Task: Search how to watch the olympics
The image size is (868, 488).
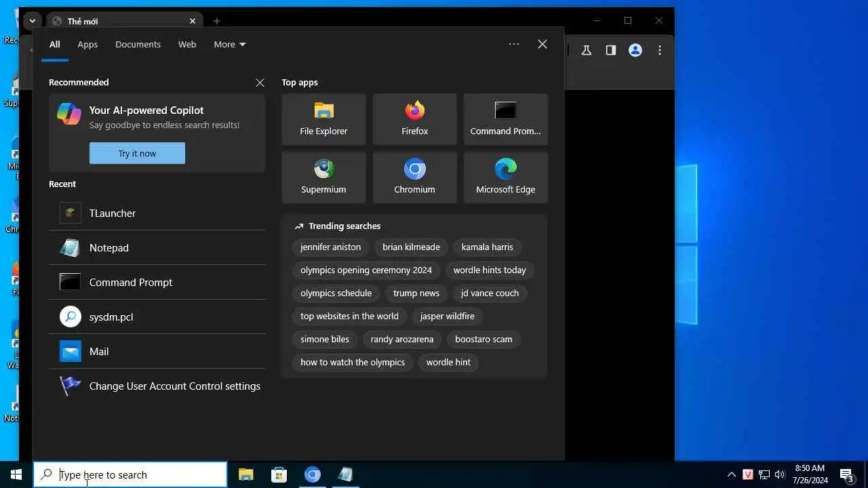Action: pyautogui.click(x=353, y=362)
